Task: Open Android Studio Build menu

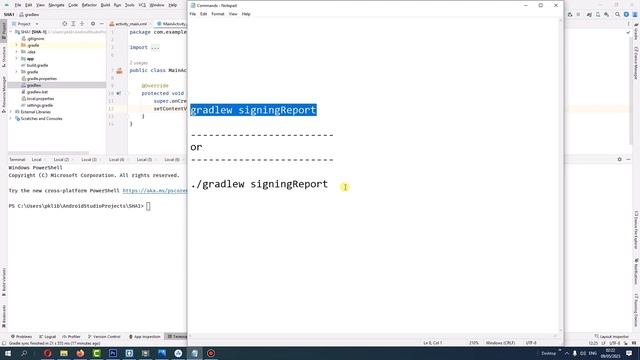Action: point(105,5)
